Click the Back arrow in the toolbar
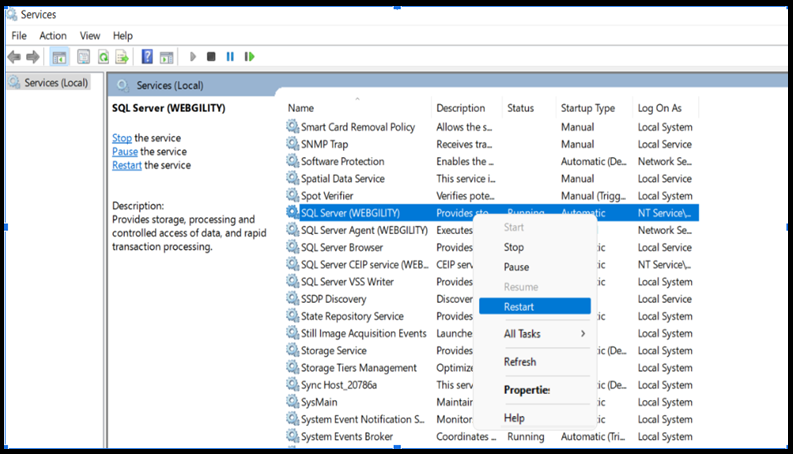The width and height of the screenshot is (793, 454). coord(14,57)
